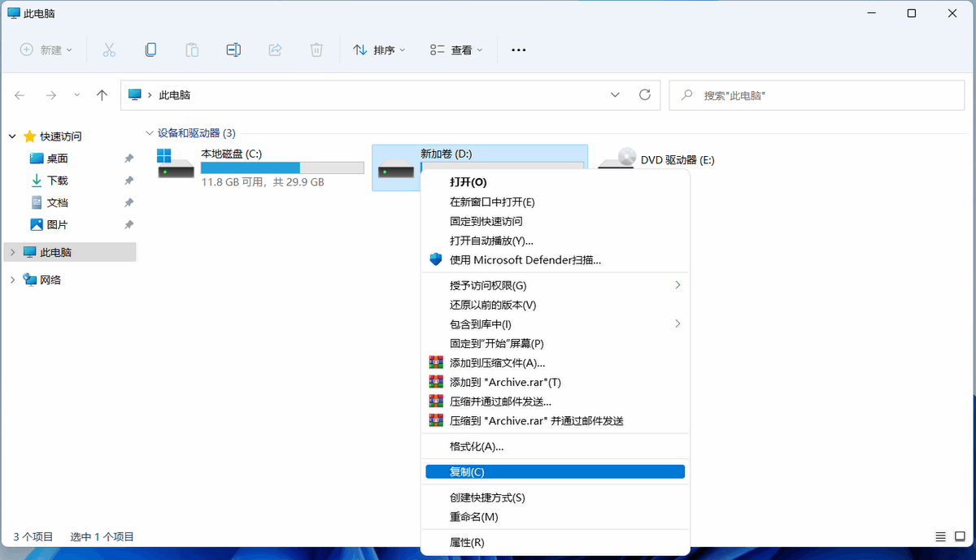This screenshot has width=976, height=560.
Task: Unpin 桌面 using its pin icon
Action: [129, 158]
